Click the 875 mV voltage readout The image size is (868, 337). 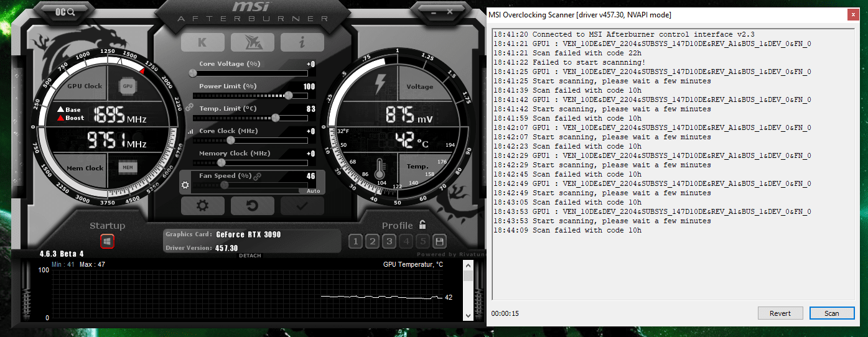(x=409, y=115)
